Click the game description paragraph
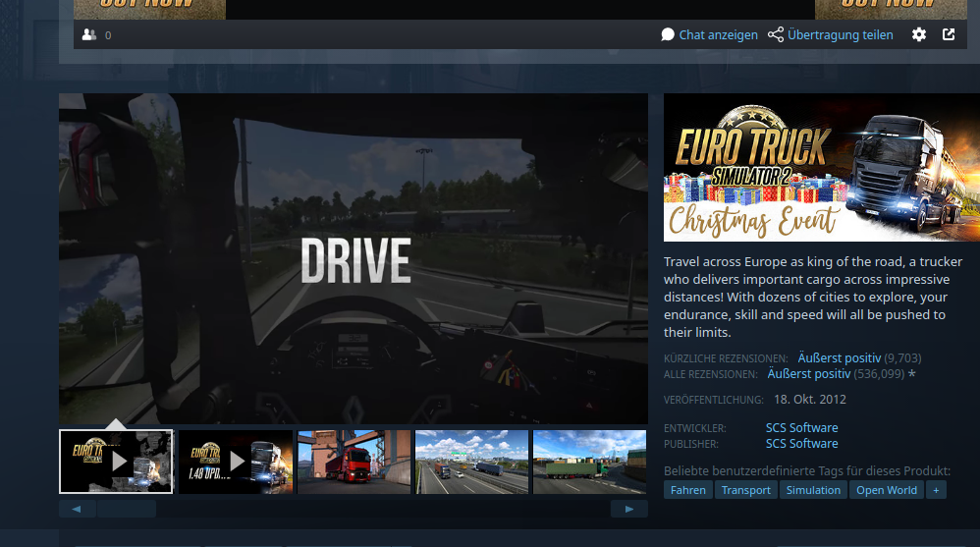The height and width of the screenshot is (547, 980). pos(813,297)
